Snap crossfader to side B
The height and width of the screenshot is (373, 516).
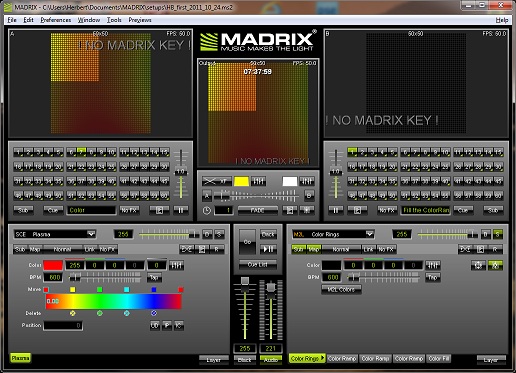(x=309, y=196)
